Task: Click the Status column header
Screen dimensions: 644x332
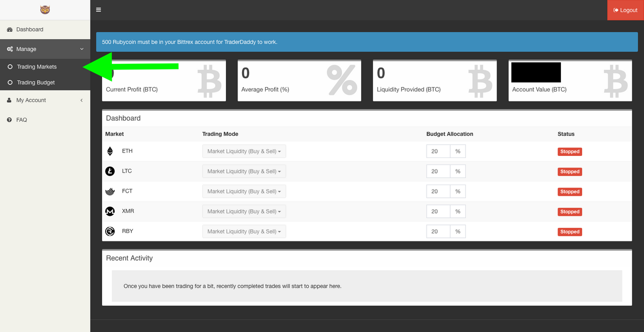Action: click(x=566, y=134)
